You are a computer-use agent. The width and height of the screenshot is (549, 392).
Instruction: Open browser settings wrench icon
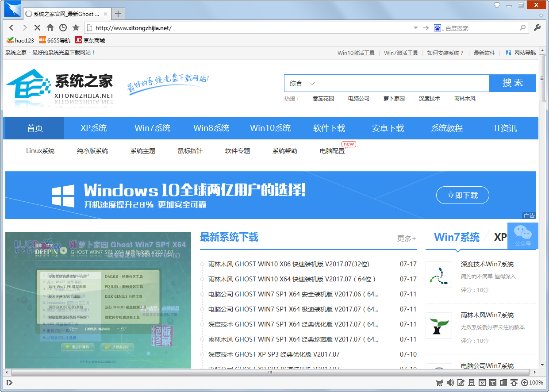click(x=537, y=28)
